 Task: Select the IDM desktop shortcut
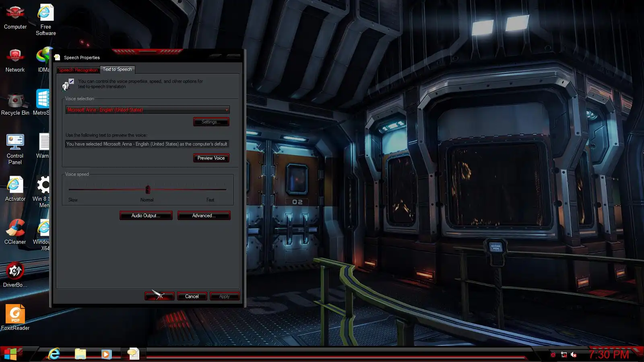(43, 60)
